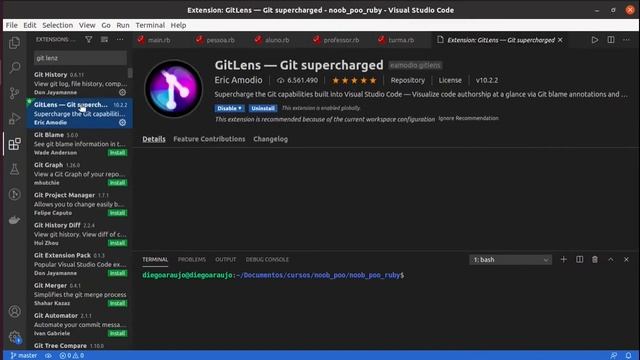Click the feedback icon in status bar
The width and height of the screenshot is (640, 360).
[x=613, y=356]
